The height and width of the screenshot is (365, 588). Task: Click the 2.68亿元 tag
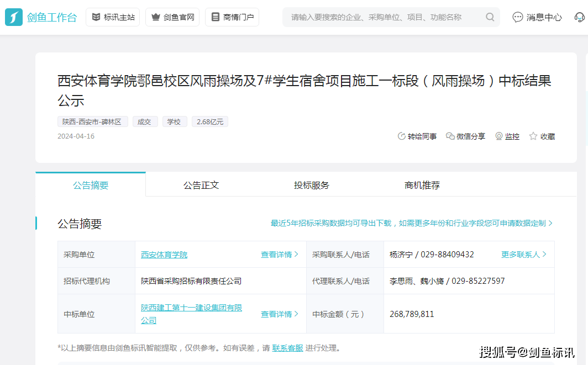(x=210, y=122)
